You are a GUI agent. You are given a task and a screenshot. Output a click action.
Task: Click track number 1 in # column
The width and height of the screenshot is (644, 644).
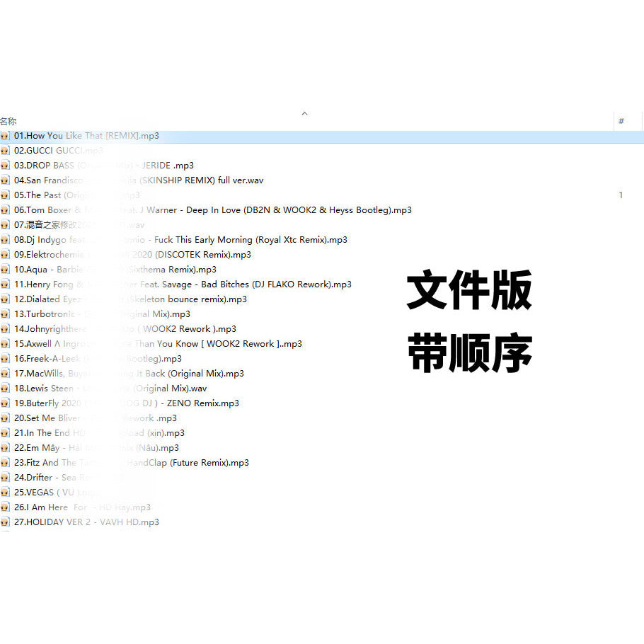click(621, 195)
